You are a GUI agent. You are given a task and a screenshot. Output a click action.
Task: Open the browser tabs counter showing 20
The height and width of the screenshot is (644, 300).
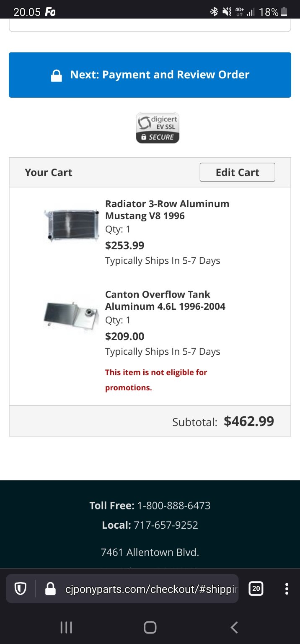click(x=256, y=589)
